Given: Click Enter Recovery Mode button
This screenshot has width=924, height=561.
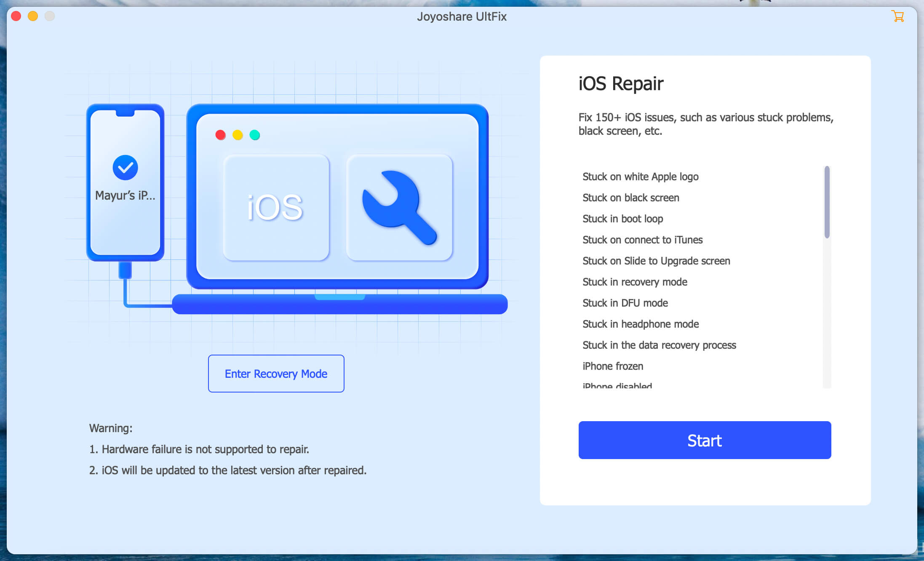Looking at the screenshot, I should (x=276, y=374).
